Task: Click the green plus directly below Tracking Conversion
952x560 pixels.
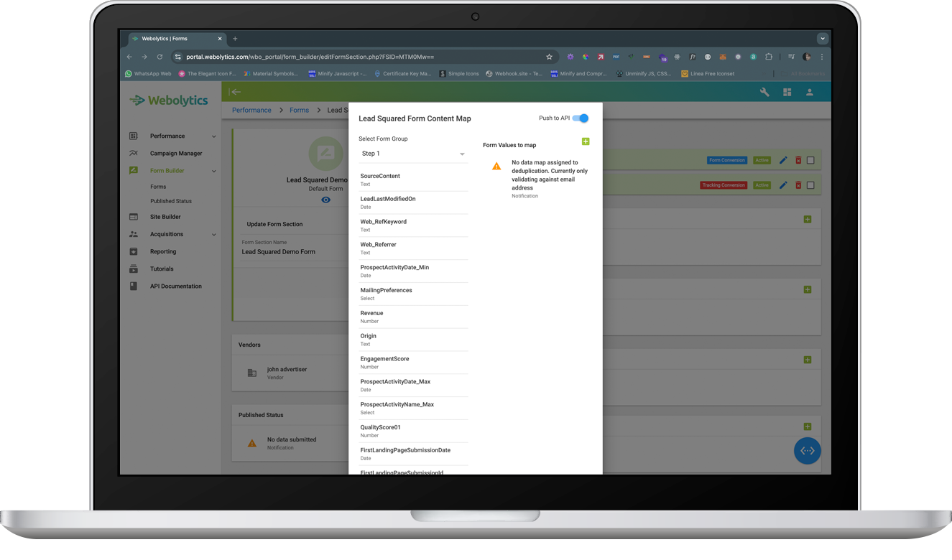Action: click(x=808, y=219)
